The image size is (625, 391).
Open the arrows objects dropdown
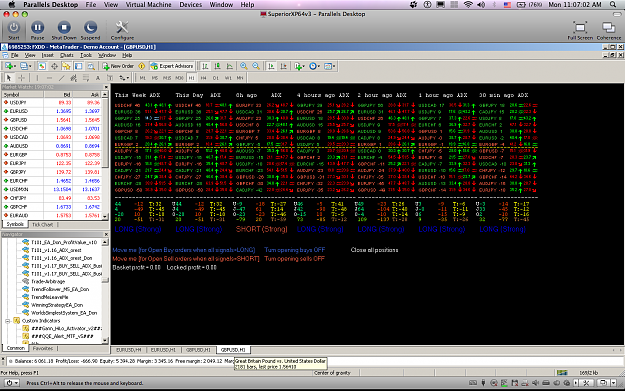point(124,78)
